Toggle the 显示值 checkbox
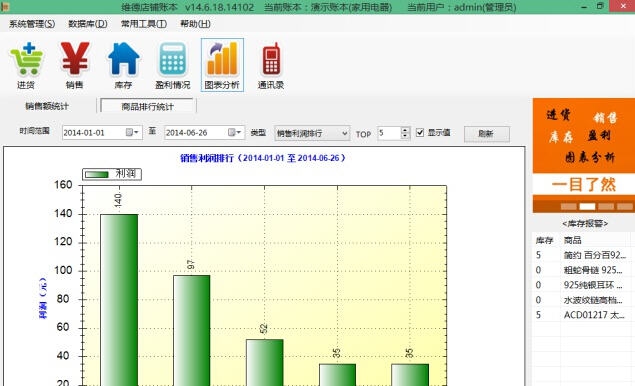 coord(420,132)
